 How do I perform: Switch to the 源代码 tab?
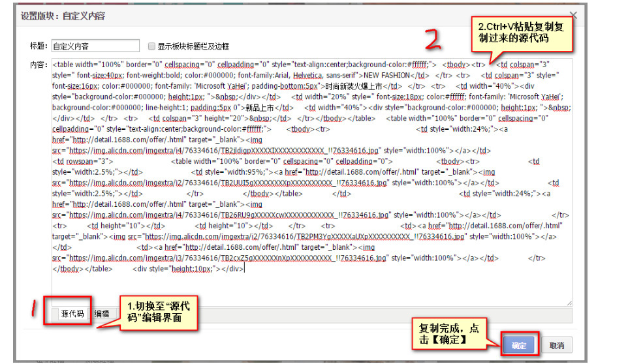(72, 314)
